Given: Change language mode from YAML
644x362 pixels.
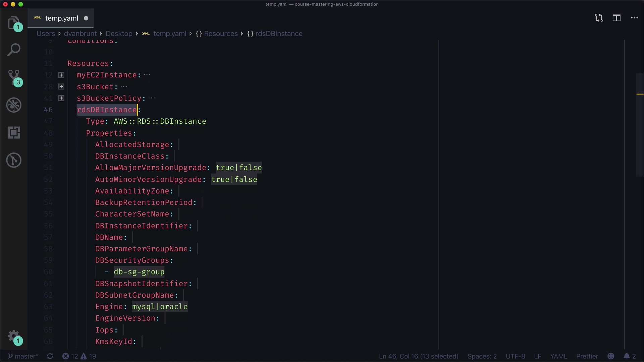Looking at the screenshot, I should (x=558, y=356).
